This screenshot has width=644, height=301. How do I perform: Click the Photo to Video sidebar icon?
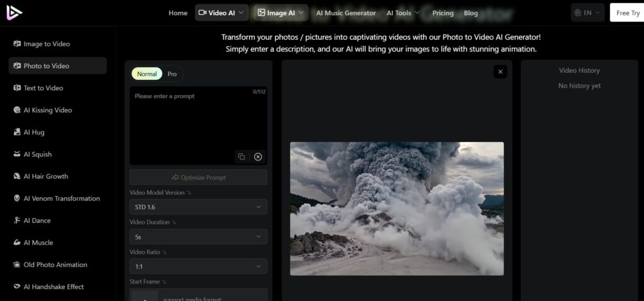coord(17,66)
